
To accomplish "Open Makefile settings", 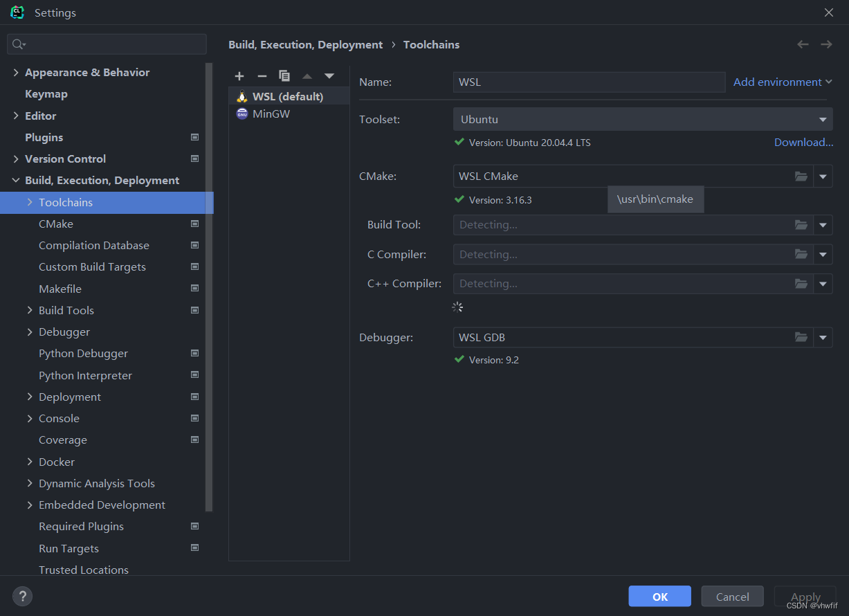I will pos(60,289).
